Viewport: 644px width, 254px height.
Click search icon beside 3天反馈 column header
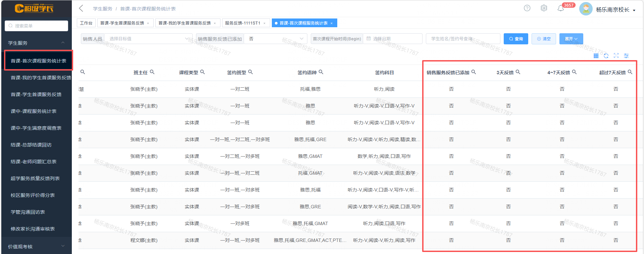[518, 72]
